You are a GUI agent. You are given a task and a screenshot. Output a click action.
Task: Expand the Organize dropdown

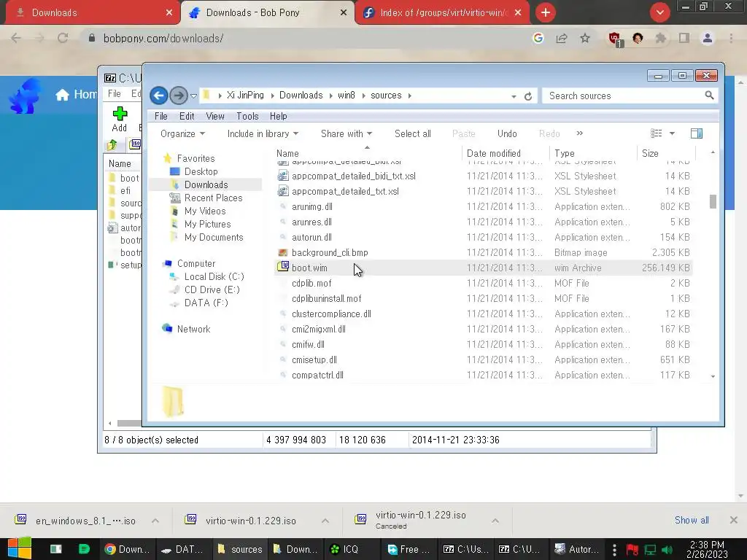[182, 134]
